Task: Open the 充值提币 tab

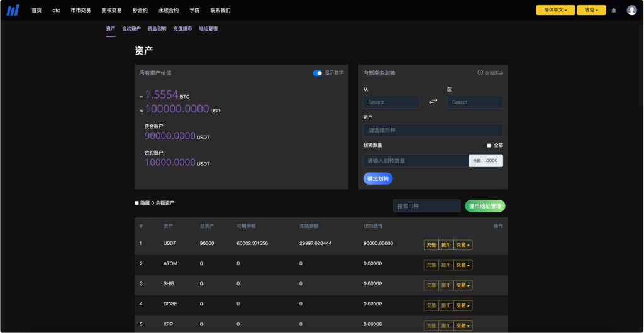Action: [x=182, y=29]
